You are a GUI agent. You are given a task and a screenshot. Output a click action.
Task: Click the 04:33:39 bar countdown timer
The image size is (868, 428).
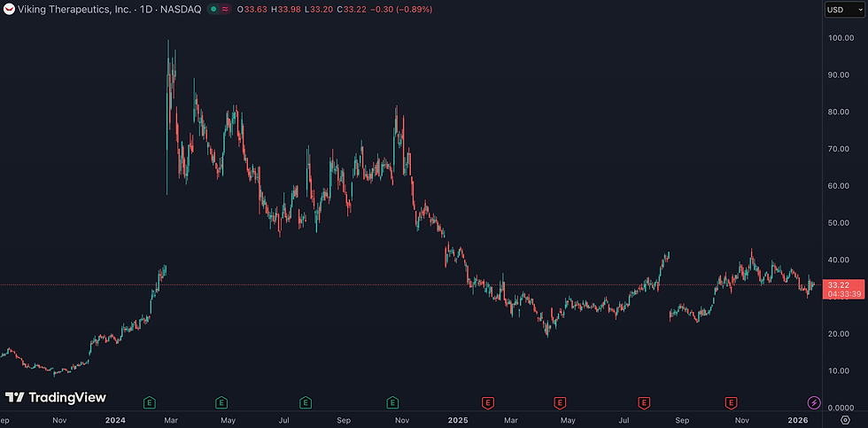(843, 294)
